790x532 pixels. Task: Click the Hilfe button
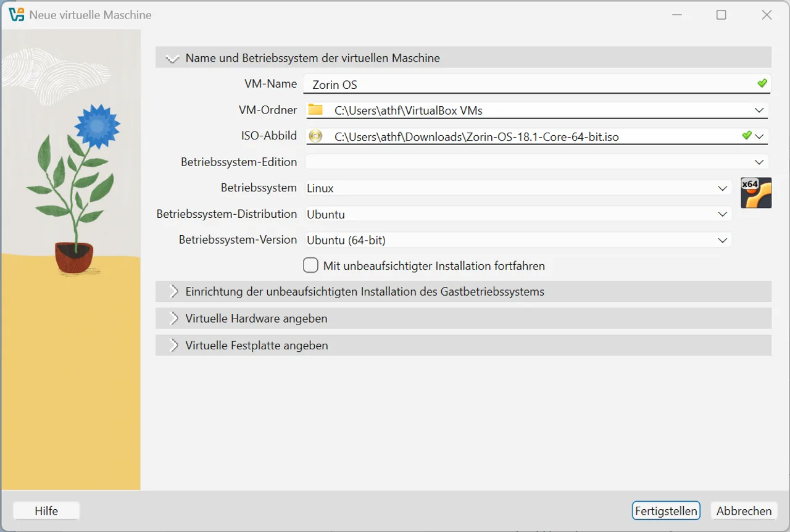tap(46, 510)
